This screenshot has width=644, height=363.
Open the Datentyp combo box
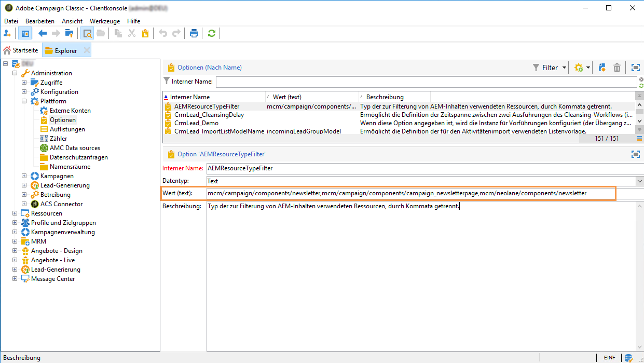click(x=639, y=181)
